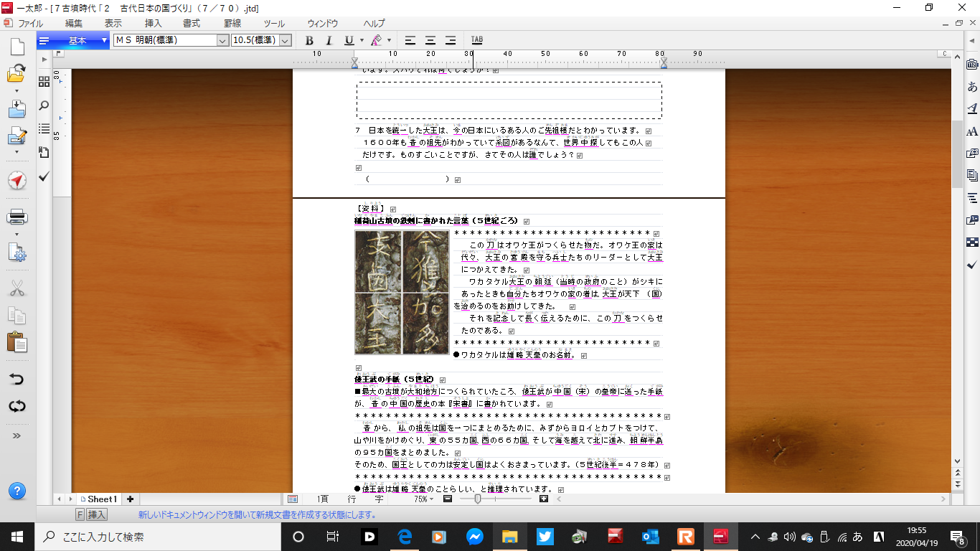Open the text color marker dropdown arrow

[389, 40]
